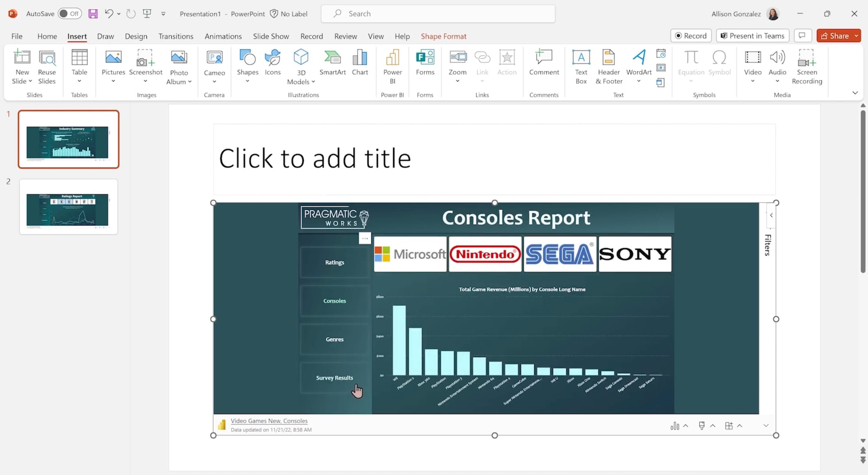
Task: Insert Audio
Action: (x=777, y=66)
